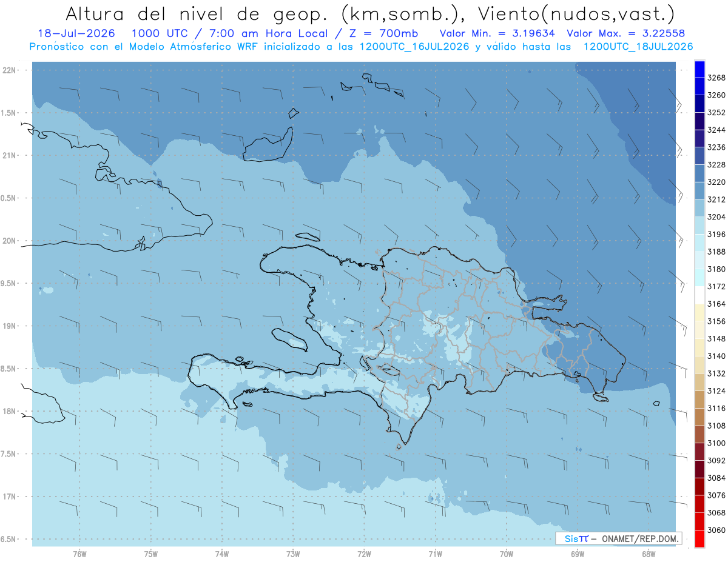Select the '71W' longitude label

[435, 554]
